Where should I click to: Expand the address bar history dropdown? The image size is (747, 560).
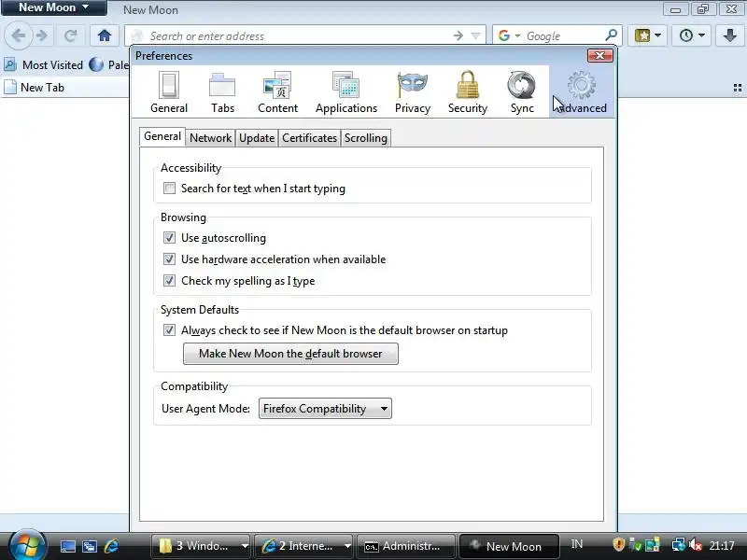475,35
